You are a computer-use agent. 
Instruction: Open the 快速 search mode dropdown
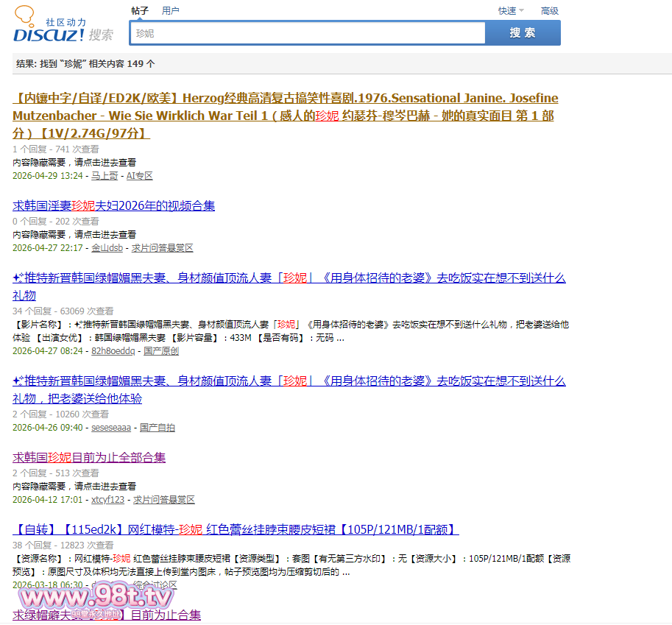[x=511, y=11]
